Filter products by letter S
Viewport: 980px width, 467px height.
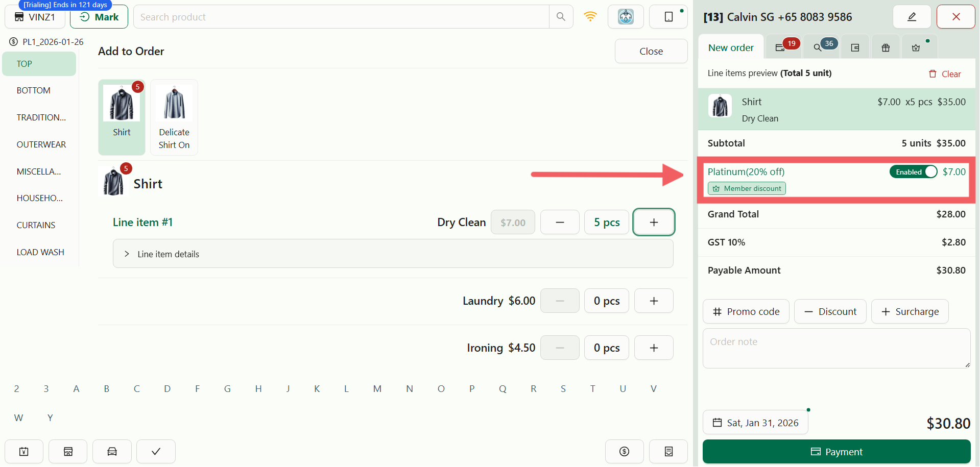563,389
